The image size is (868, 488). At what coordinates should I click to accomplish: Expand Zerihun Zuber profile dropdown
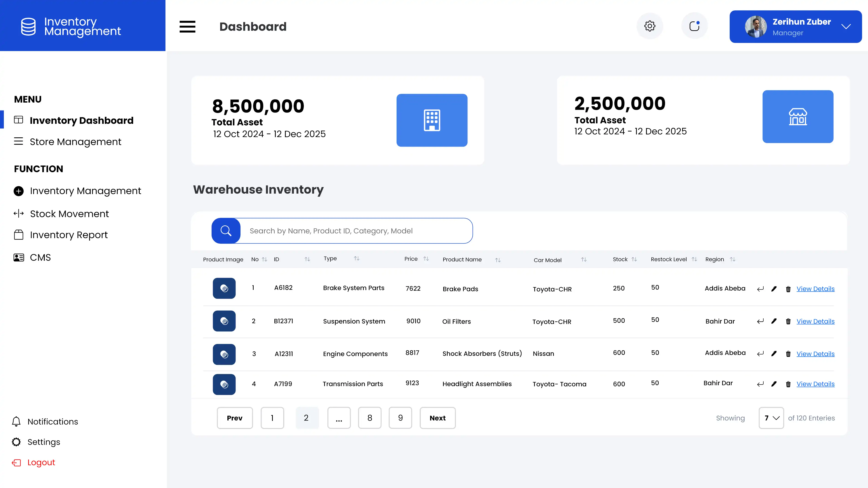coord(846,27)
